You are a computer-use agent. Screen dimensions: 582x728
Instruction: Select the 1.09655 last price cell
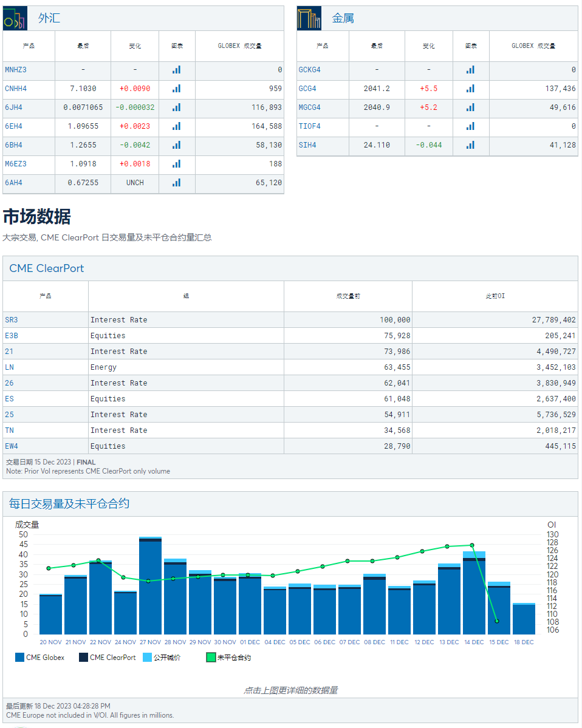[x=83, y=126]
